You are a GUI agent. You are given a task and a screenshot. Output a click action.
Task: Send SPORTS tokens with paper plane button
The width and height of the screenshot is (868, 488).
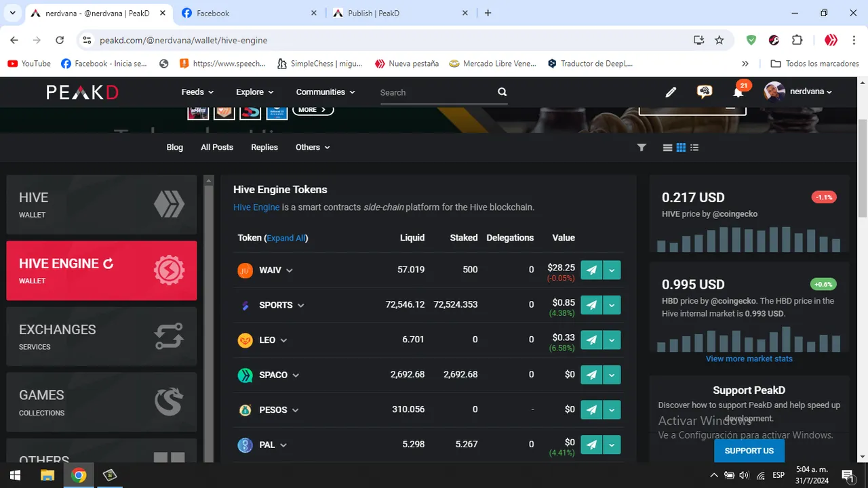pyautogui.click(x=591, y=305)
